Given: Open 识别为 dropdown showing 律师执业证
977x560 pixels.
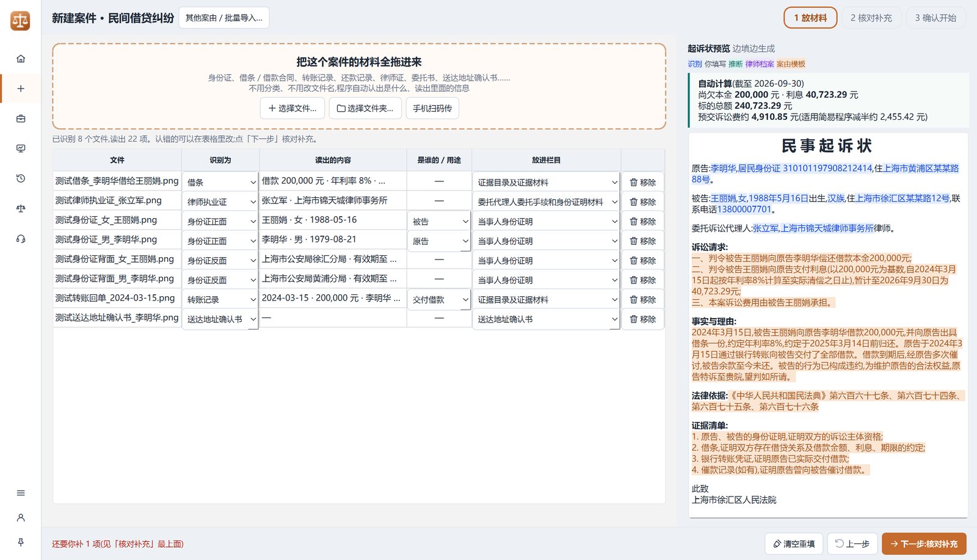Looking at the screenshot, I should coord(220,202).
